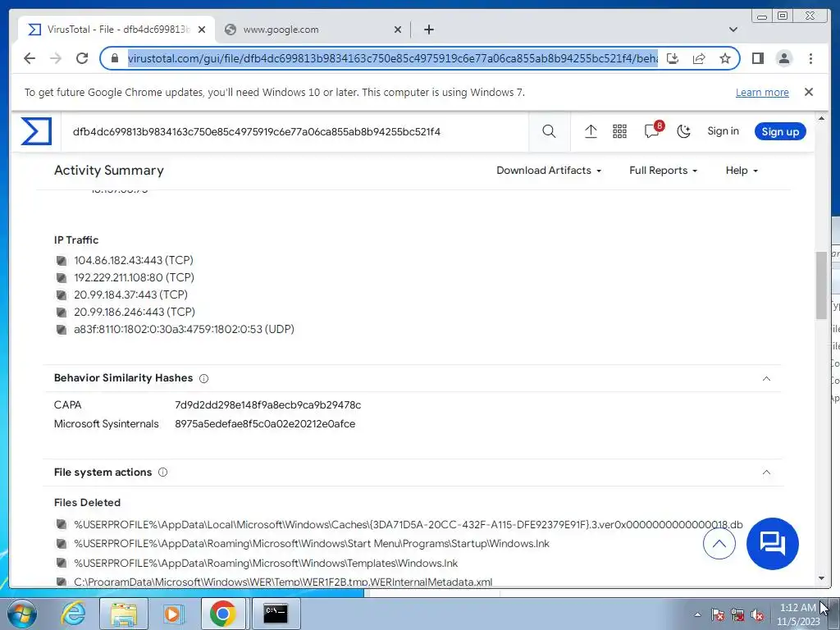Switch to the VirusTotal file tab
Viewport: 840px width, 630px height.
tap(116, 30)
